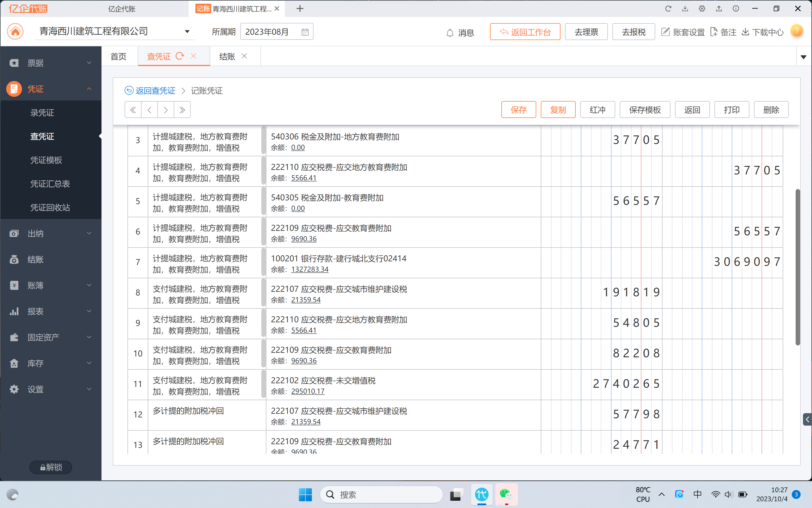Click the yellow help question mark icon
Image resolution: width=812 pixels, height=508 pixels.
tap(796, 31)
